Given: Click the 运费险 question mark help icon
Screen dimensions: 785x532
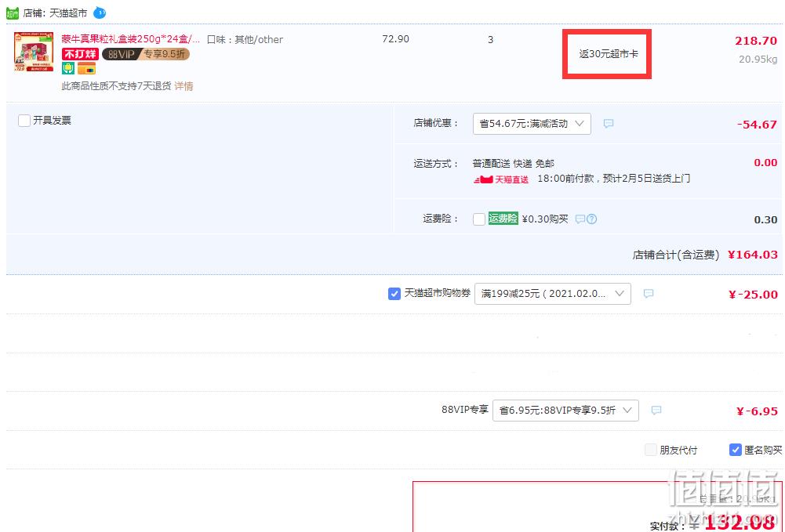Looking at the screenshot, I should (x=592, y=219).
